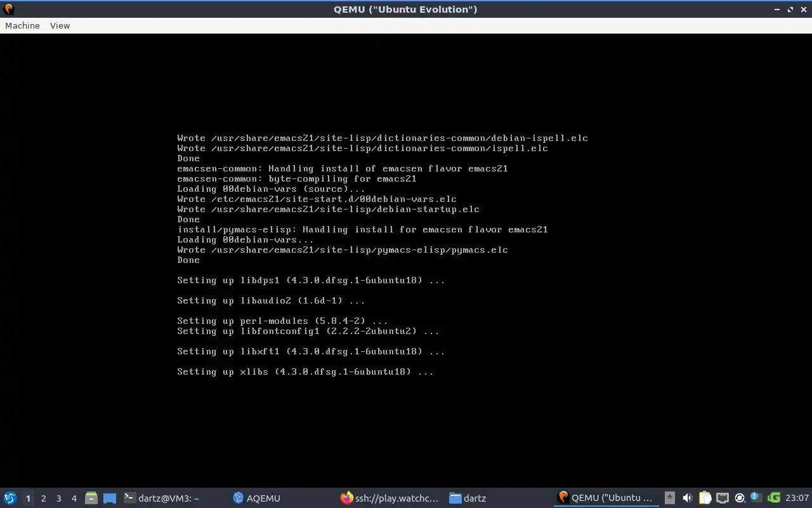Click the 'Setting up libdps1' console line
Image resolution: width=812 pixels, height=508 pixels.
(x=311, y=280)
